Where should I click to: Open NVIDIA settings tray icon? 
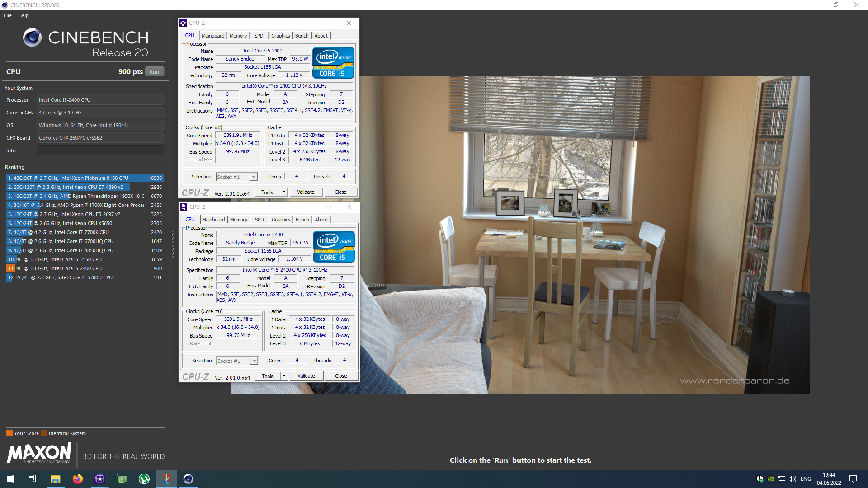point(771,479)
